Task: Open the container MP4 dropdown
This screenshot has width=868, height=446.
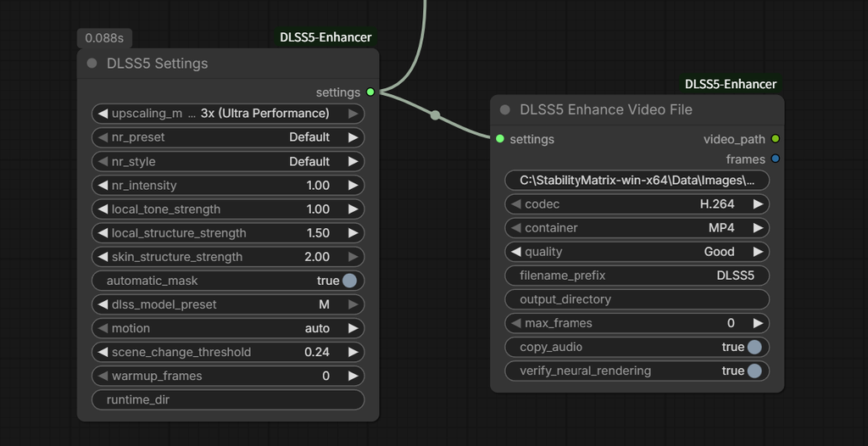Action: click(x=637, y=228)
